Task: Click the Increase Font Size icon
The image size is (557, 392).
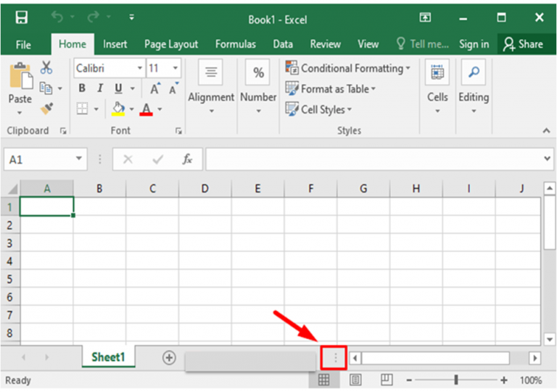Action: (x=155, y=88)
